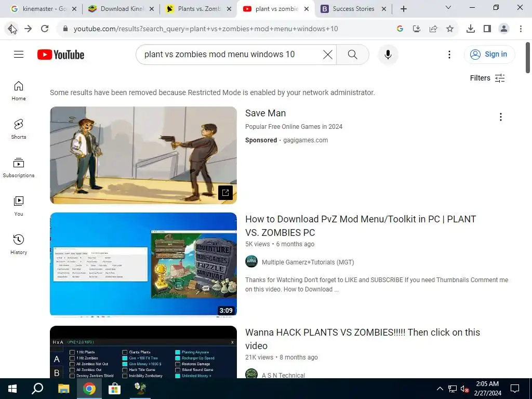Install app icon in address bar
532x399 pixels.
click(417, 29)
